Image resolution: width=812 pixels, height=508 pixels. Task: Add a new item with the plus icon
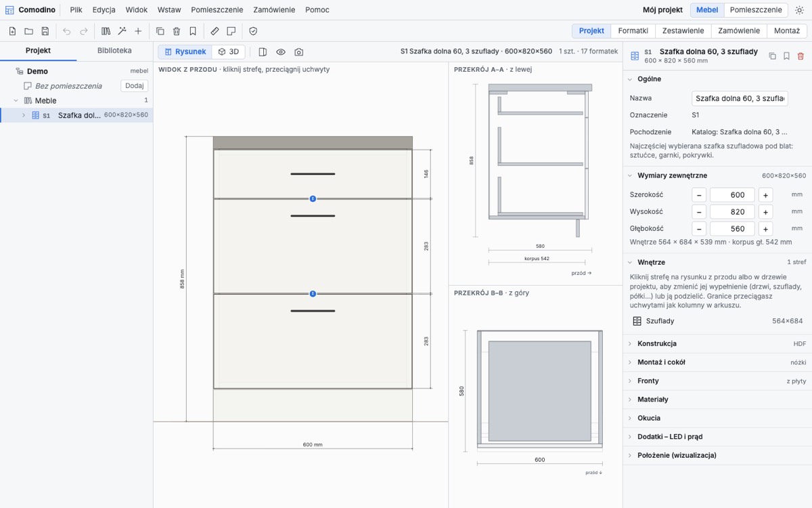tap(138, 31)
